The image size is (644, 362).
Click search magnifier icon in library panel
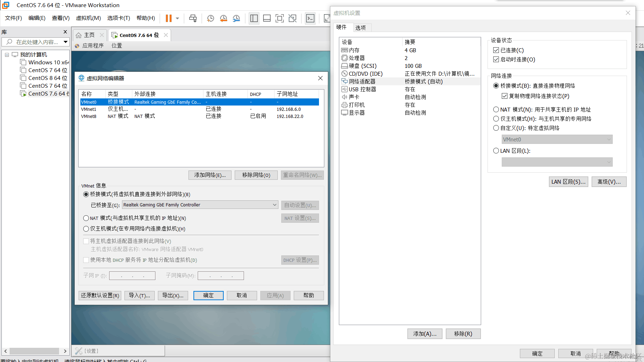[10, 42]
